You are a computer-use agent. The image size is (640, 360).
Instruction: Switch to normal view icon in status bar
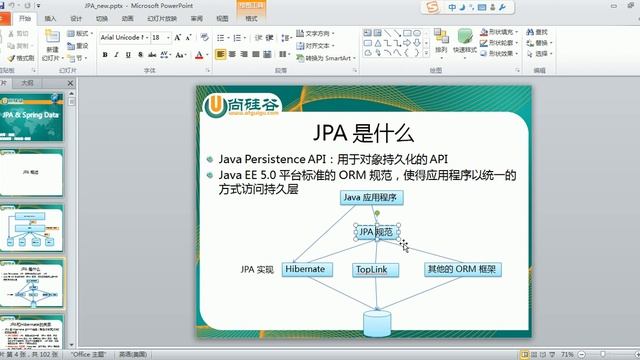click(x=525, y=355)
